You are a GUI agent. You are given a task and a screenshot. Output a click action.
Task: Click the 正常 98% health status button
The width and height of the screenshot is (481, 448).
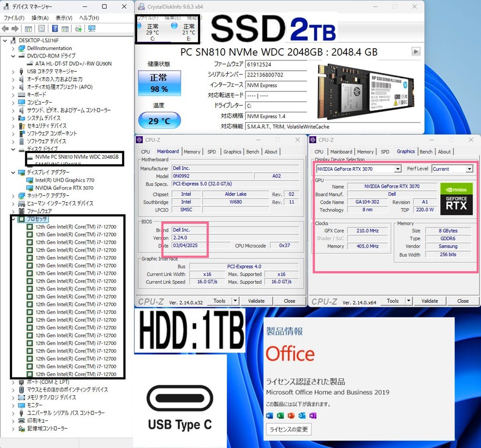[159, 83]
